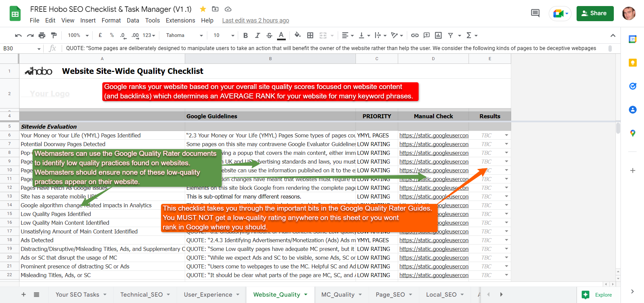Open the comment history icon
Viewport: 644px width, 303px height.
pos(535,13)
